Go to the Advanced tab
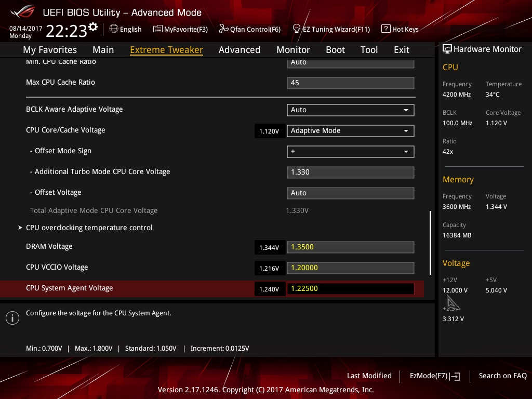Screen dimensions: 532x399 click(x=239, y=50)
